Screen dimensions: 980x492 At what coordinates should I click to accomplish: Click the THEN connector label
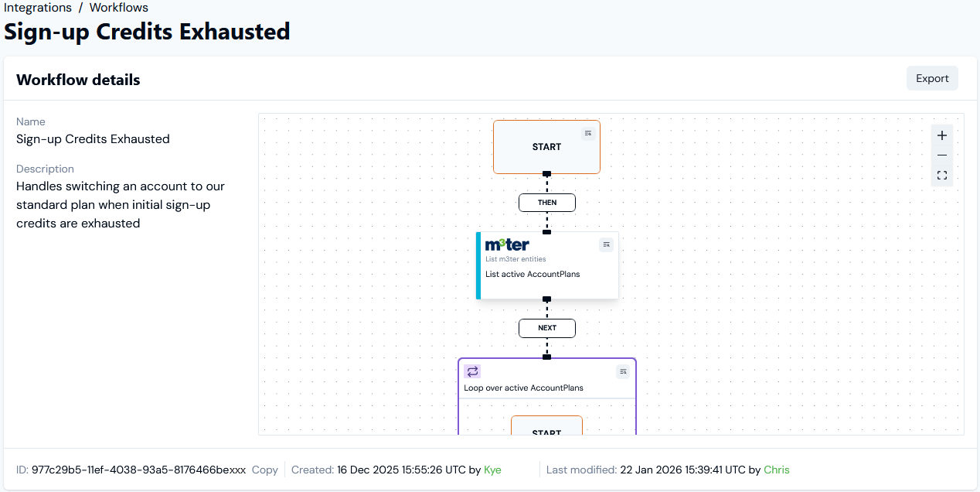click(547, 203)
